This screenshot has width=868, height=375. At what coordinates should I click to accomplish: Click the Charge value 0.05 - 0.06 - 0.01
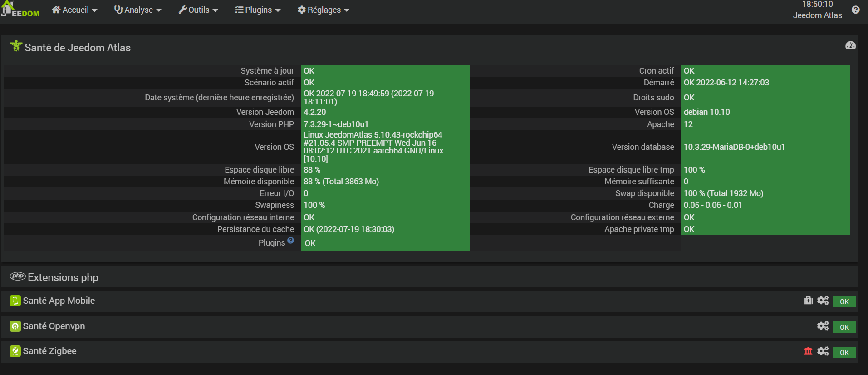coord(713,205)
